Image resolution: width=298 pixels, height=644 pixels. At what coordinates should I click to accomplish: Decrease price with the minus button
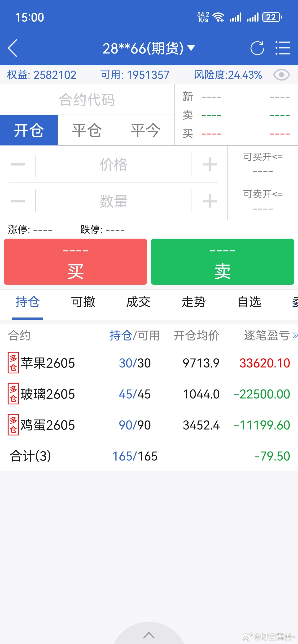pos(18,165)
